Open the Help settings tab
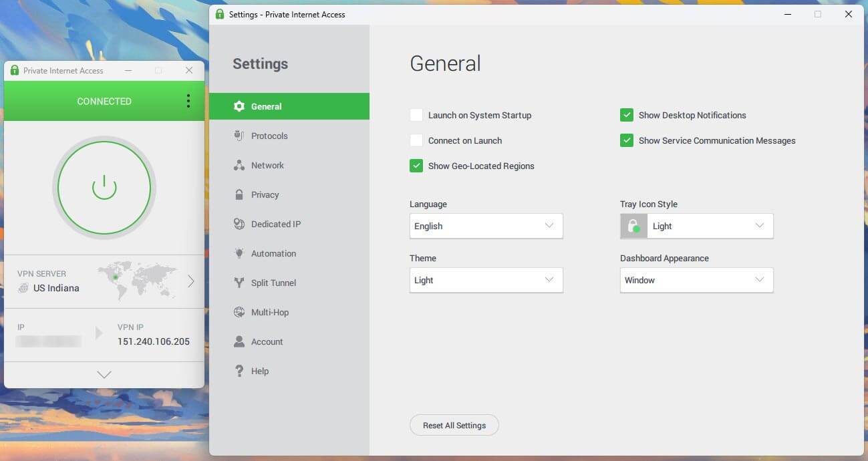The width and height of the screenshot is (868, 461). click(289, 371)
